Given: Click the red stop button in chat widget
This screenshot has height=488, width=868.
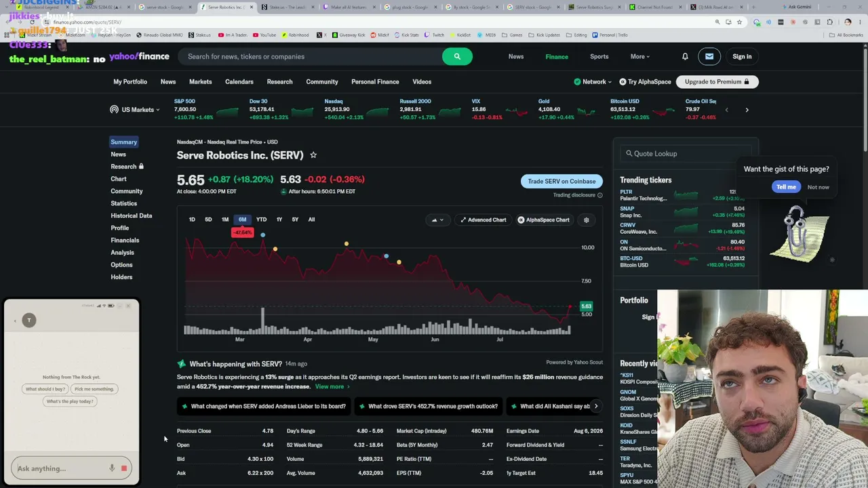Looking at the screenshot, I should (124, 468).
